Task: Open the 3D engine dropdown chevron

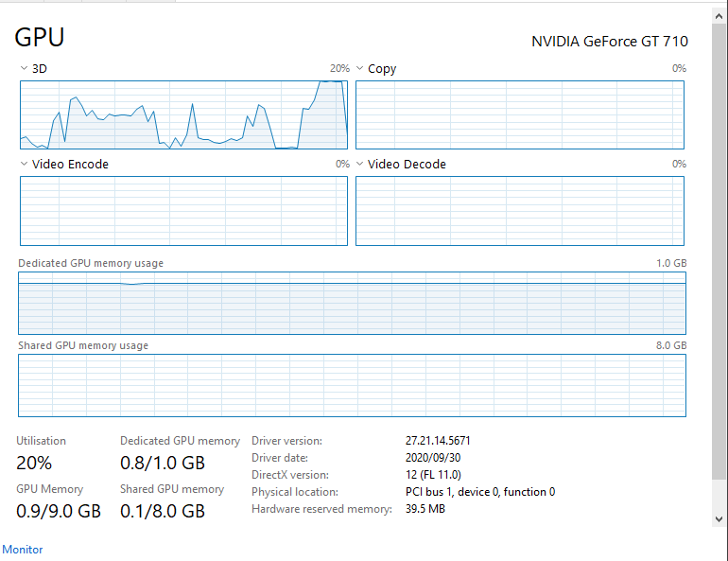Action: click(x=25, y=68)
